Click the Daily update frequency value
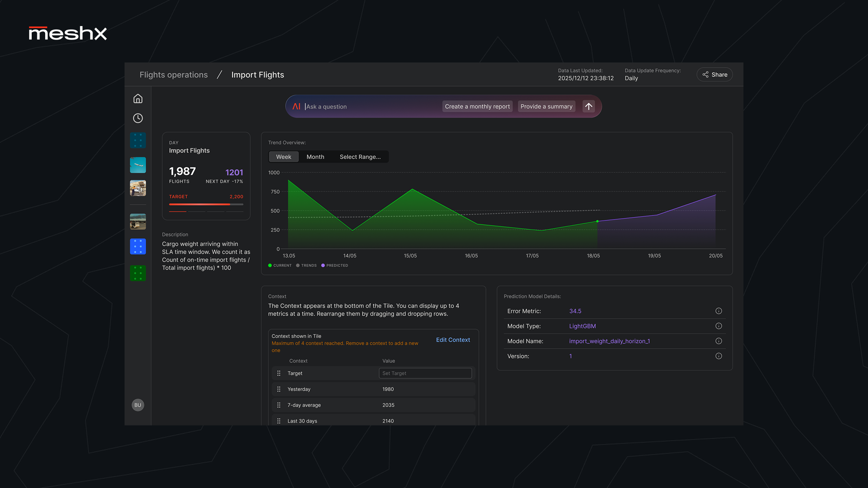868x488 pixels. (631, 78)
